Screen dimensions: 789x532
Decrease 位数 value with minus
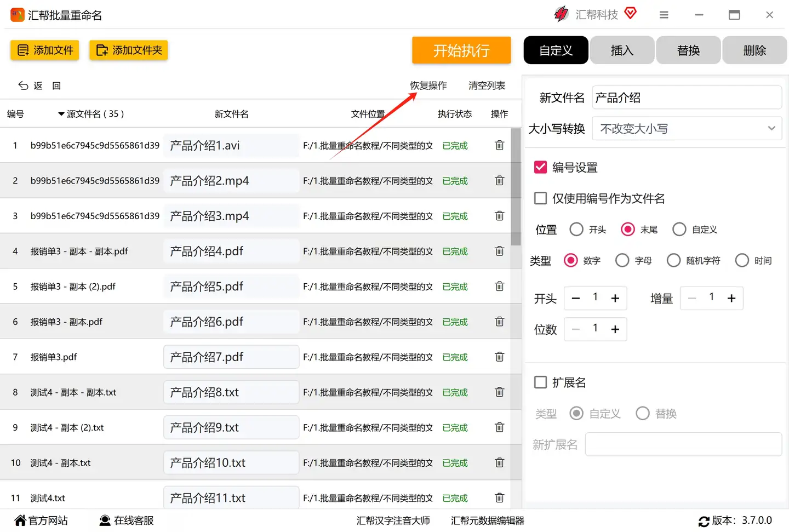coord(575,329)
